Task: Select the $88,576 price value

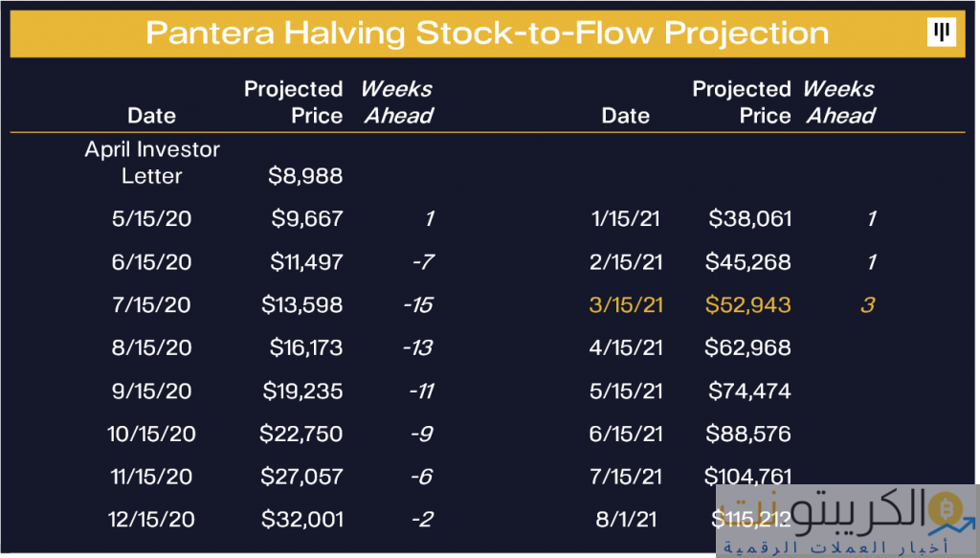Action: (748, 434)
